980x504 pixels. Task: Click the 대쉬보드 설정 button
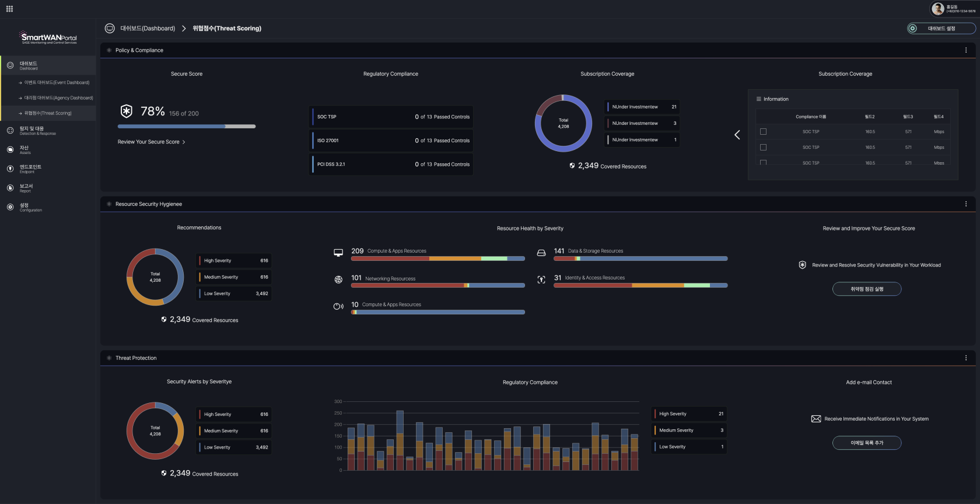[942, 29]
